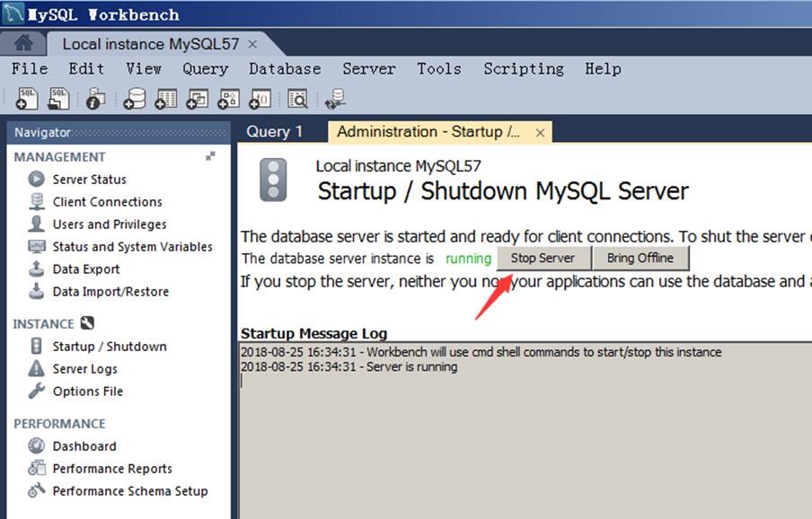Open the Database menu
The image size is (812, 519).
pyautogui.click(x=285, y=69)
